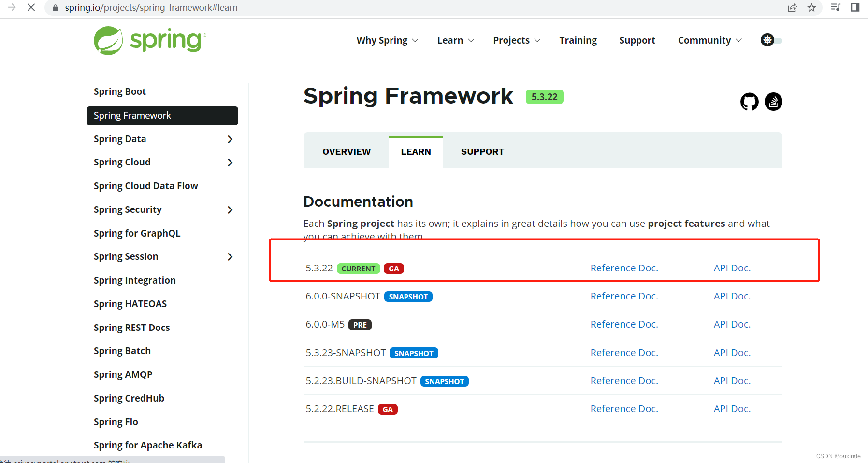Viewport: 868px width, 463px height.
Task: Open the Stack Overflow icon link
Action: pos(773,102)
